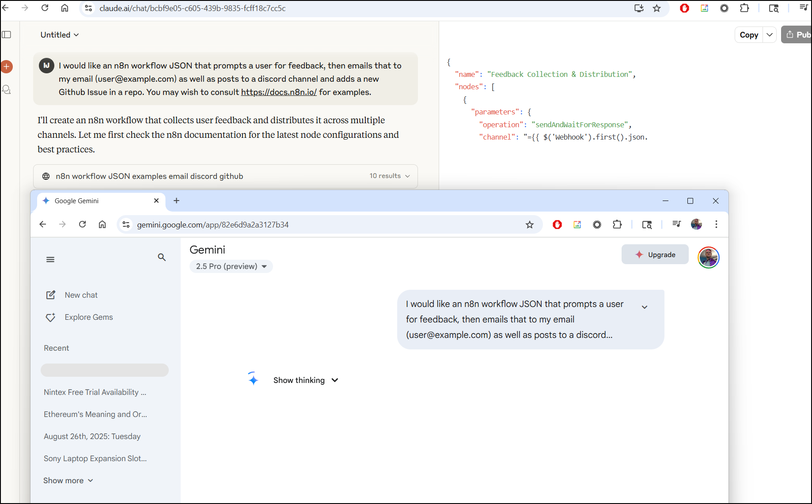Open the Extensions puzzle icon in Gemini window
This screenshot has width=812, height=504.
617,224
